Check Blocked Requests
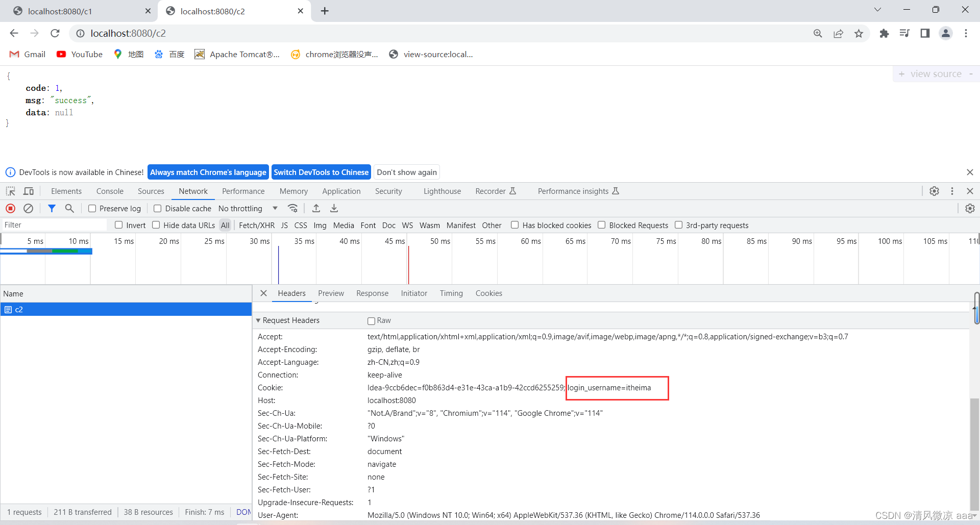 [x=602, y=225]
